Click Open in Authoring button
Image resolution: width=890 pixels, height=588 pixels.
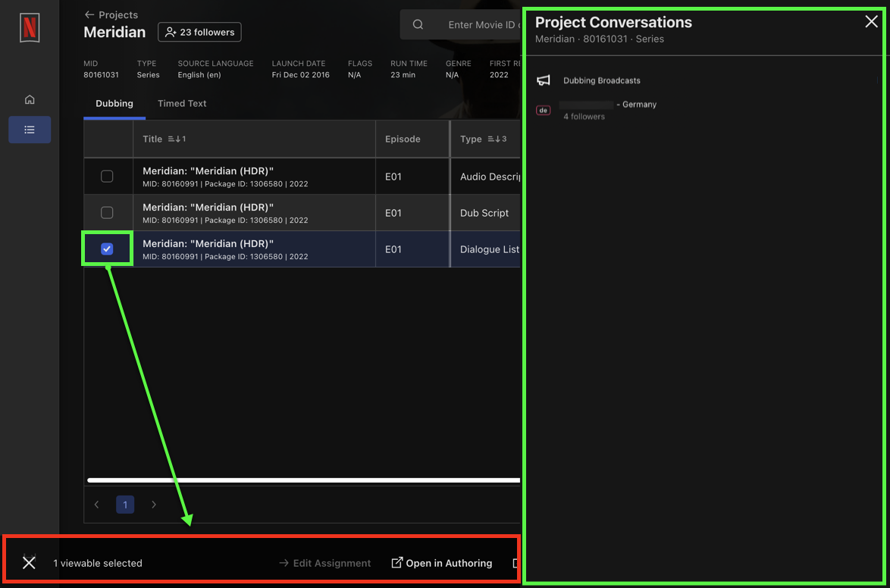(442, 563)
